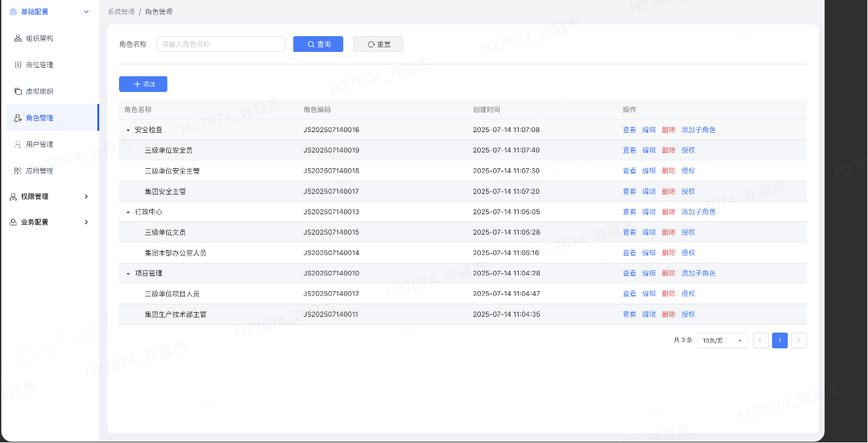Viewport: 868px width, 443px height.
Task: Click 系统管理 in the breadcrumb
Action: [121, 12]
